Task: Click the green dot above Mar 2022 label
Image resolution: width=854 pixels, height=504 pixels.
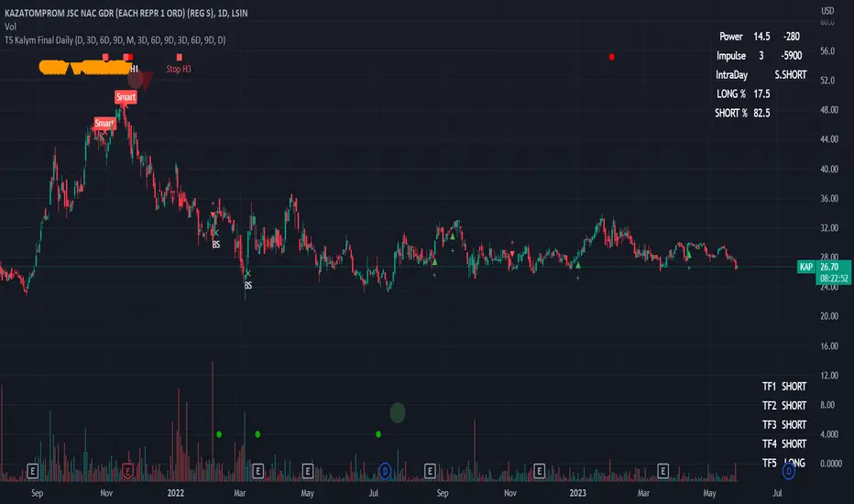Action: pyautogui.click(x=257, y=434)
